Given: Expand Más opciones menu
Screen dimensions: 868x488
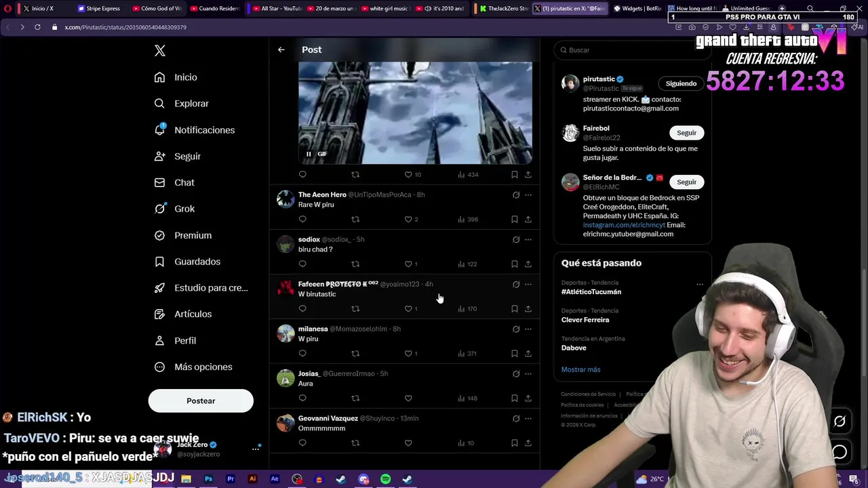Looking at the screenshot, I should pos(193,367).
